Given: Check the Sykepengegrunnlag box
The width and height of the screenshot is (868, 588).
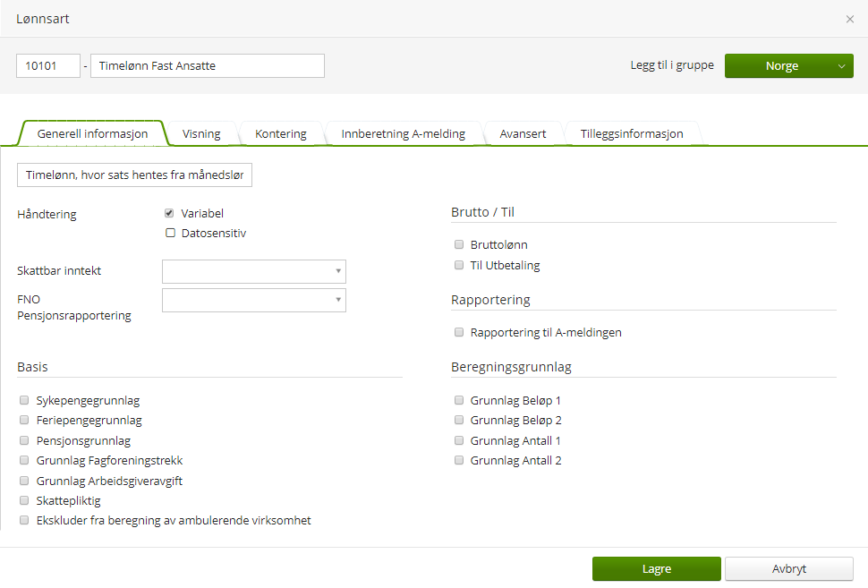Looking at the screenshot, I should coord(24,401).
